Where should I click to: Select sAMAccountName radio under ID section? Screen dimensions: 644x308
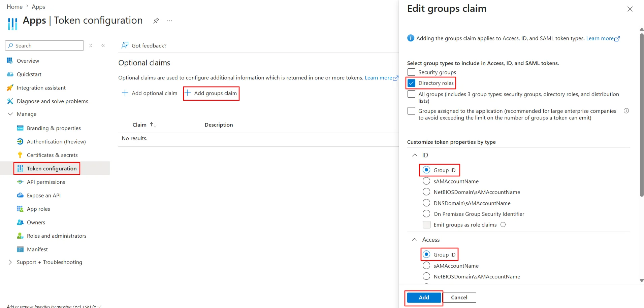426,181
